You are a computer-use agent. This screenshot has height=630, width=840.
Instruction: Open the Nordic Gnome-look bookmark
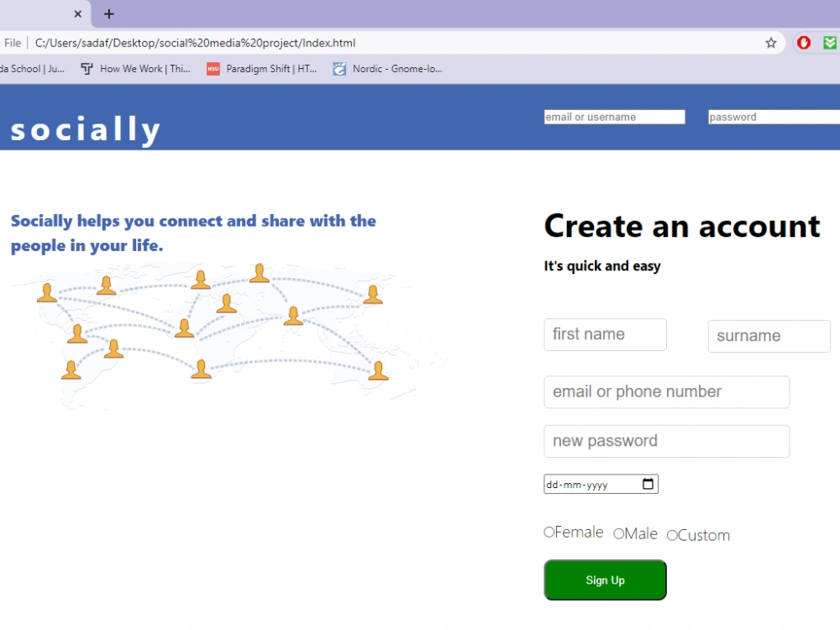pos(388,69)
